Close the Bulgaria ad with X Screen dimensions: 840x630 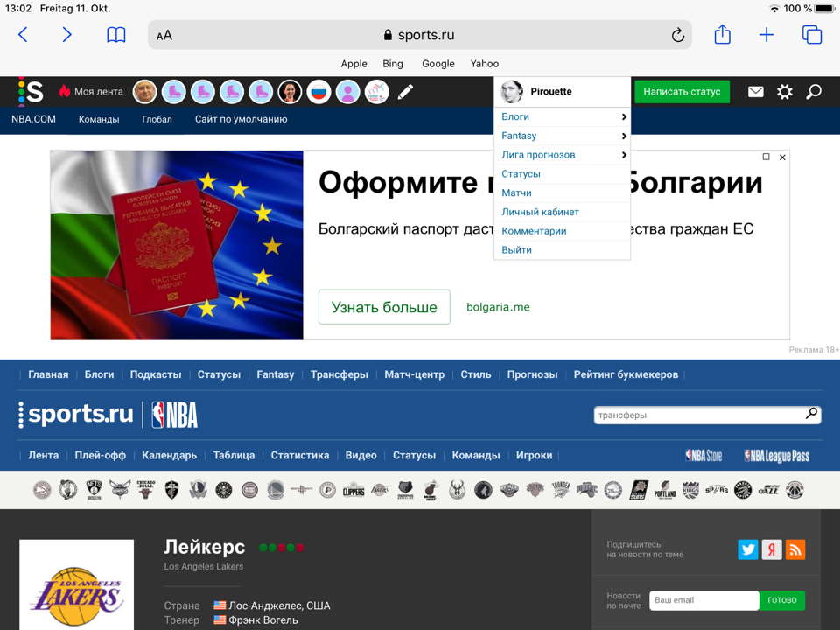tap(782, 157)
